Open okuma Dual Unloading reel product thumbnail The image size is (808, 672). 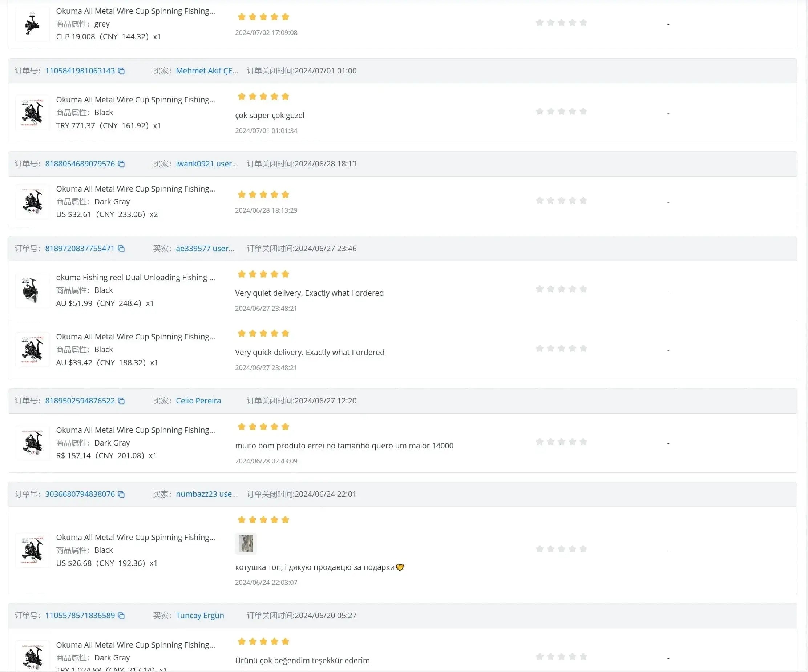click(x=32, y=291)
